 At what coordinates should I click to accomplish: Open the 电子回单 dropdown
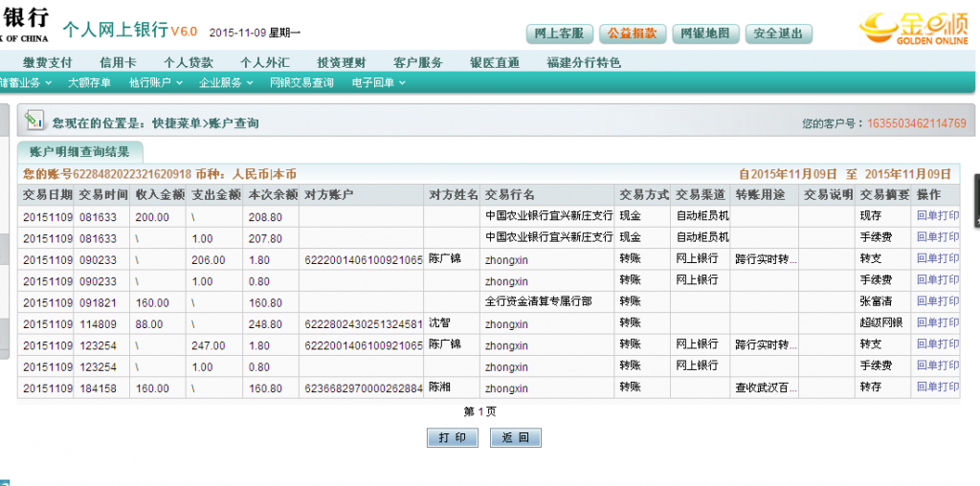[x=378, y=83]
